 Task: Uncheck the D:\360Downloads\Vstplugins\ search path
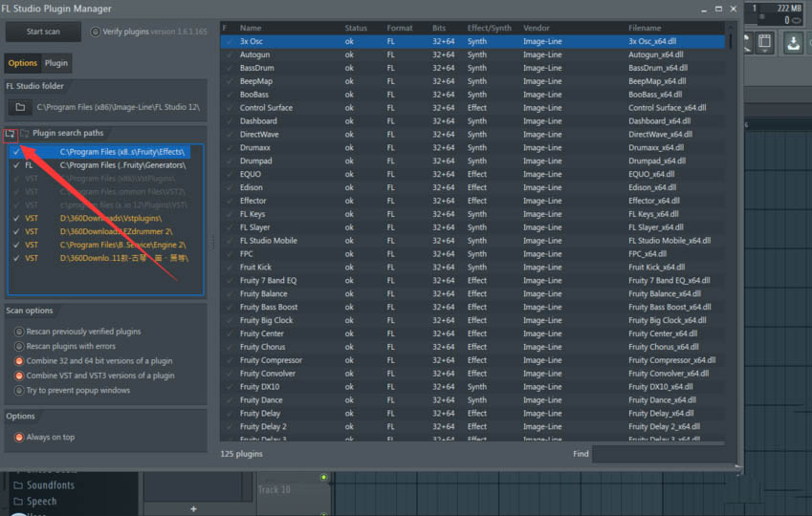(16, 219)
